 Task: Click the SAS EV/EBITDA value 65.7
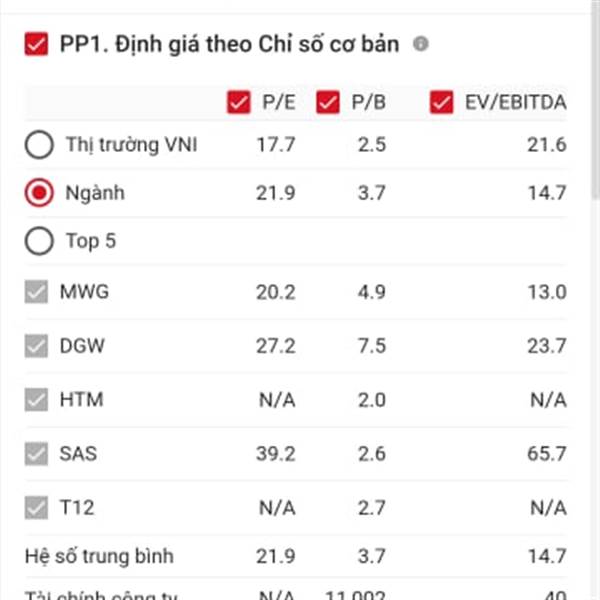547,454
